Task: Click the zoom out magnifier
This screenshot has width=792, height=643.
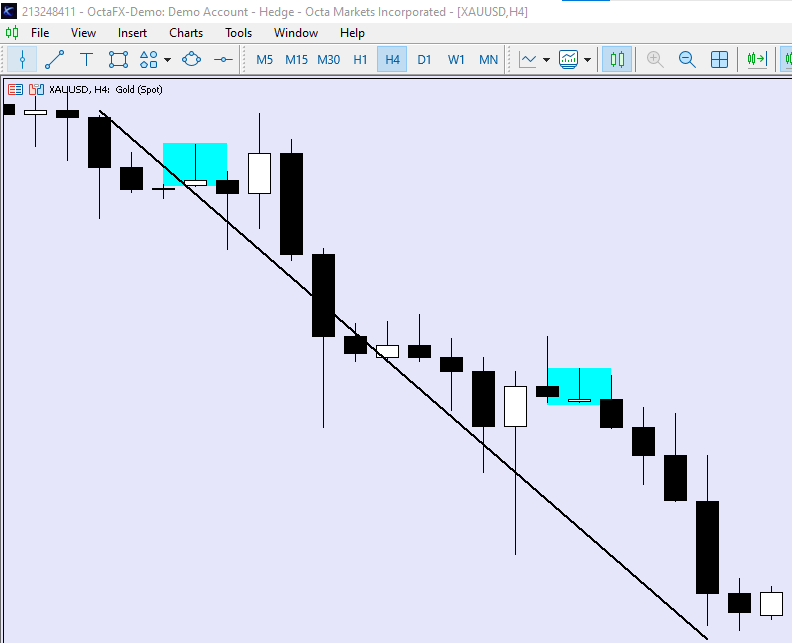Action: click(687, 60)
